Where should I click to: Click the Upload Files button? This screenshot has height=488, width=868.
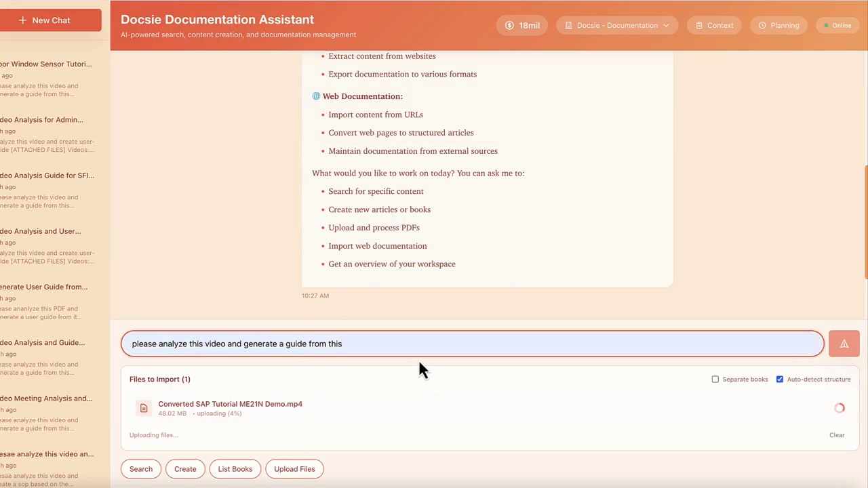pos(294,468)
